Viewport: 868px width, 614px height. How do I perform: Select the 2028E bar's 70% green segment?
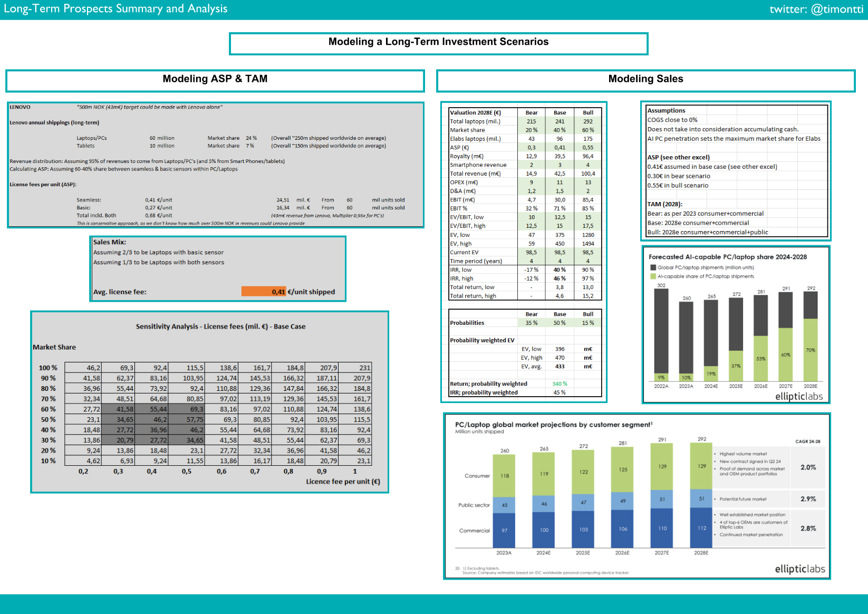tap(811, 350)
